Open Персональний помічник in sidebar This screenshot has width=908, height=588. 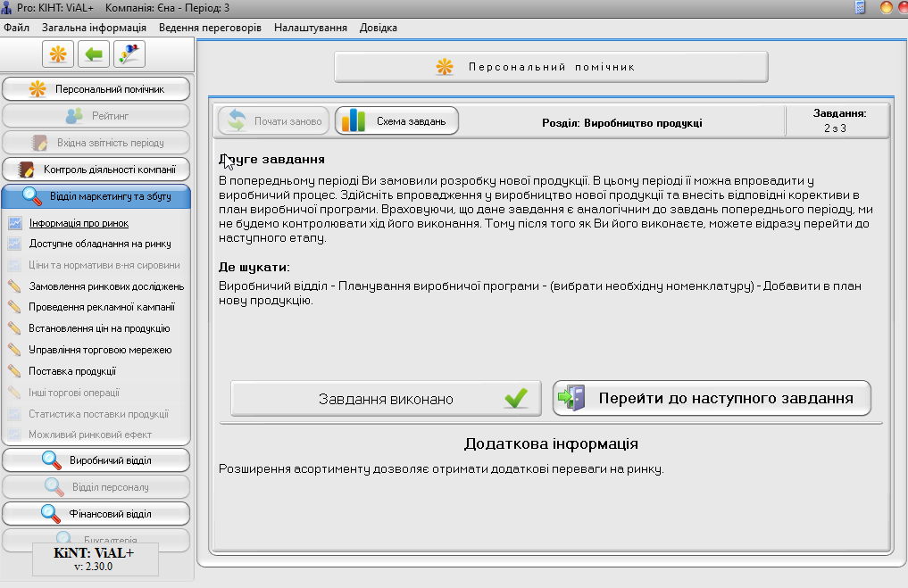(96, 89)
